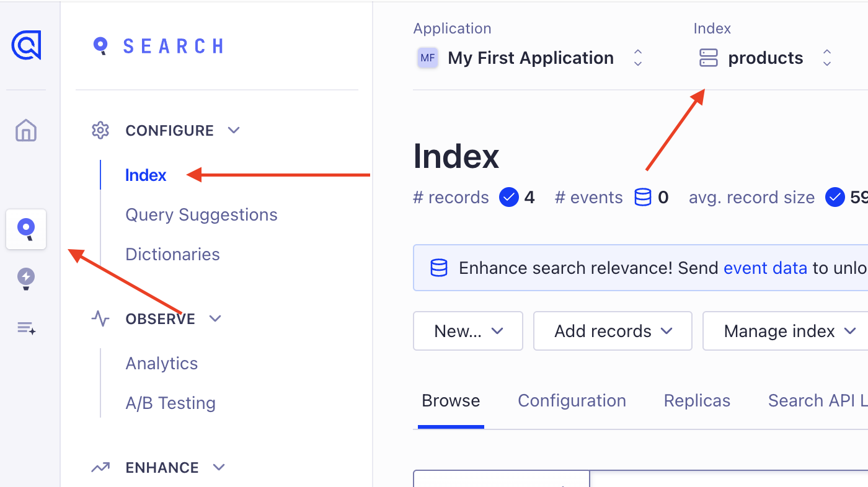Switch to the Configuration tab
The width and height of the screenshot is (868, 487).
(572, 400)
